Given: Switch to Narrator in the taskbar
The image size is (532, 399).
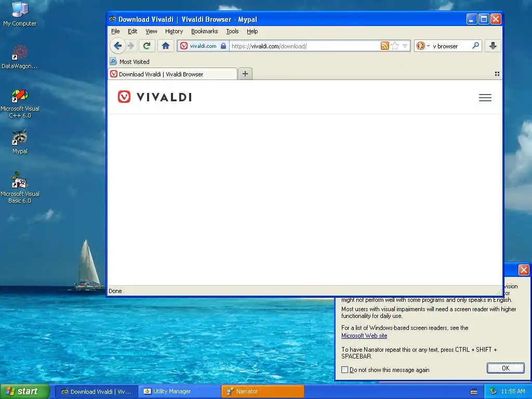Looking at the screenshot, I should [262, 392].
